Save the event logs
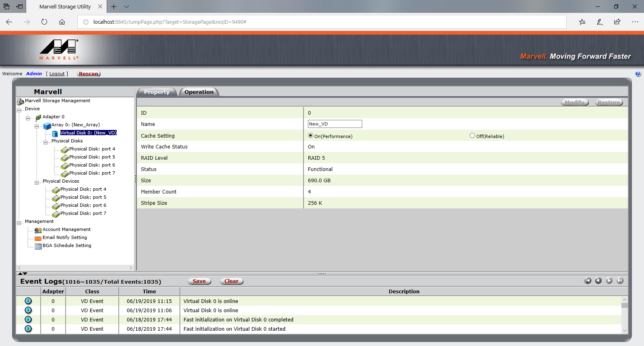The height and width of the screenshot is (346, 644). click(199, 281)
